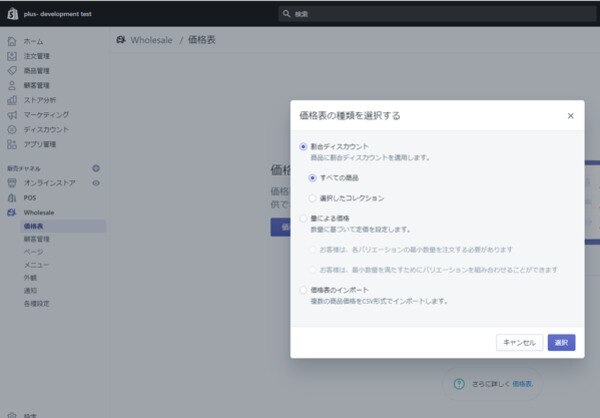Click the ディスカウント discount icon
The width and height of the screenshot is (600, 418).
point(12,129)
